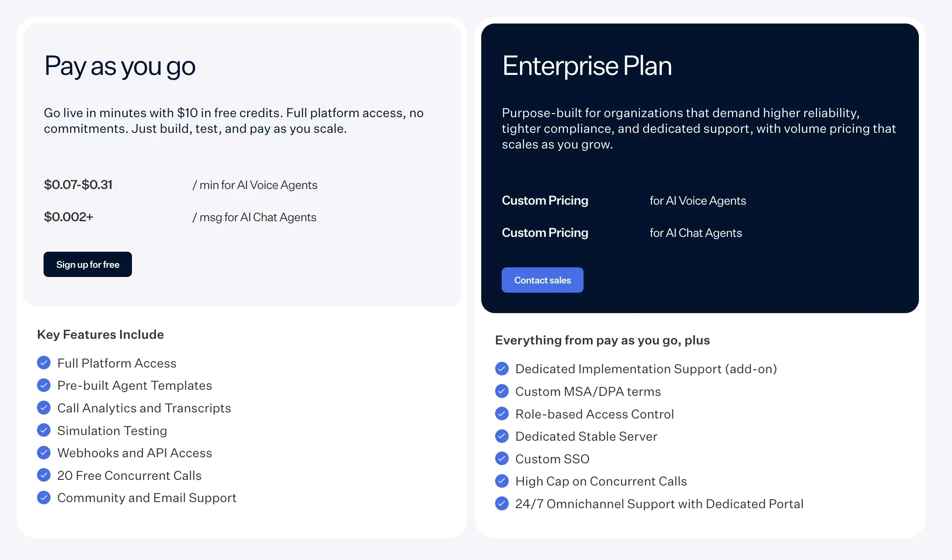Click checkmark beside Dedicated Implementation Support
Screen dimensions: 952x560
(502, 368)
